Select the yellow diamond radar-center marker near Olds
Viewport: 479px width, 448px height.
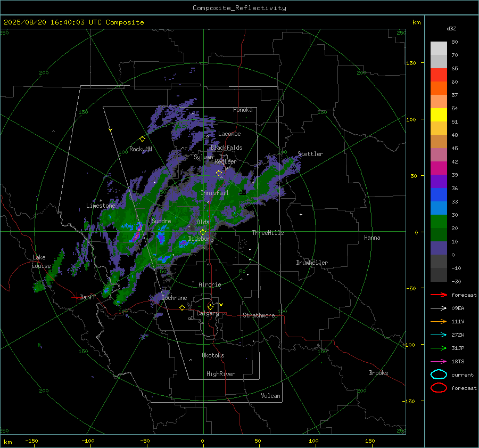tap(203, 232)
